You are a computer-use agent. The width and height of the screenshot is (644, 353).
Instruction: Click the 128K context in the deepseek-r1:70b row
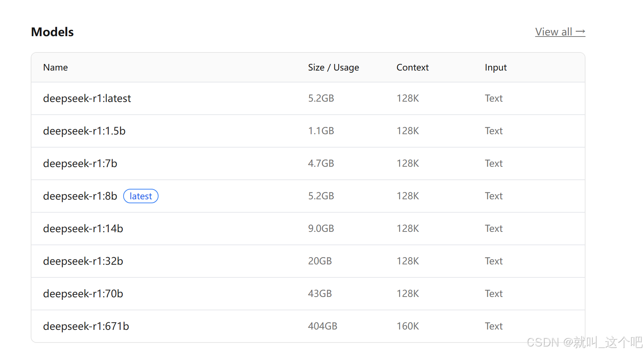(408, 294)
